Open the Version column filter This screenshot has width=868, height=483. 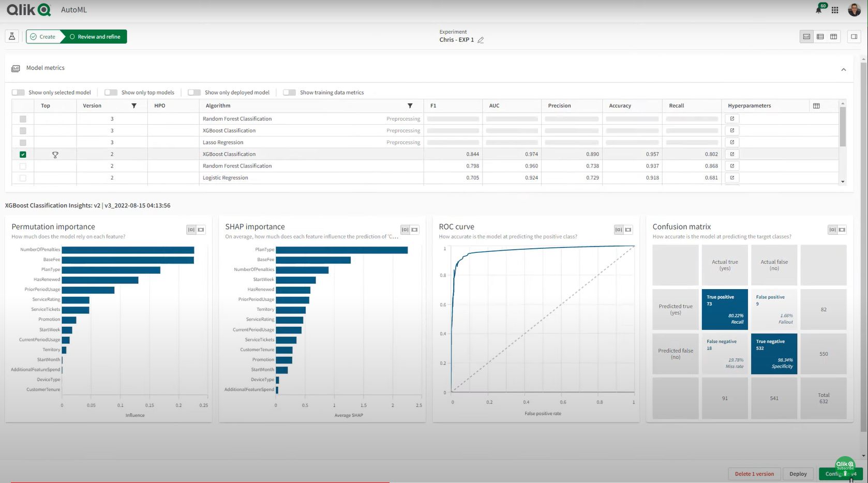tap(134, 105)
